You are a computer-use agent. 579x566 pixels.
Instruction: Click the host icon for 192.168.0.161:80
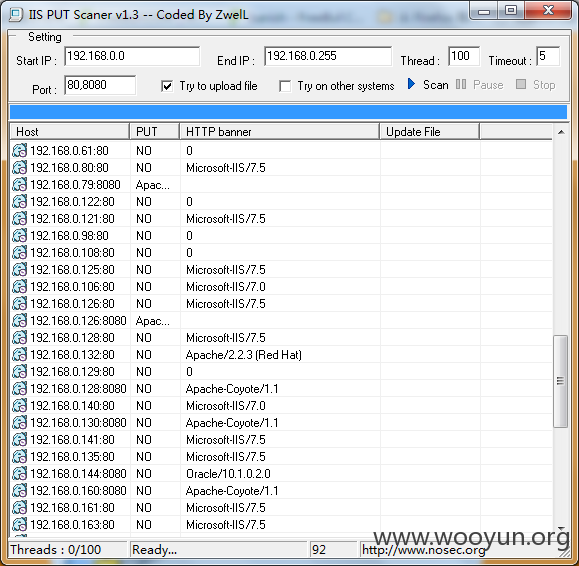pyautogui.click(x=20, y=507)
